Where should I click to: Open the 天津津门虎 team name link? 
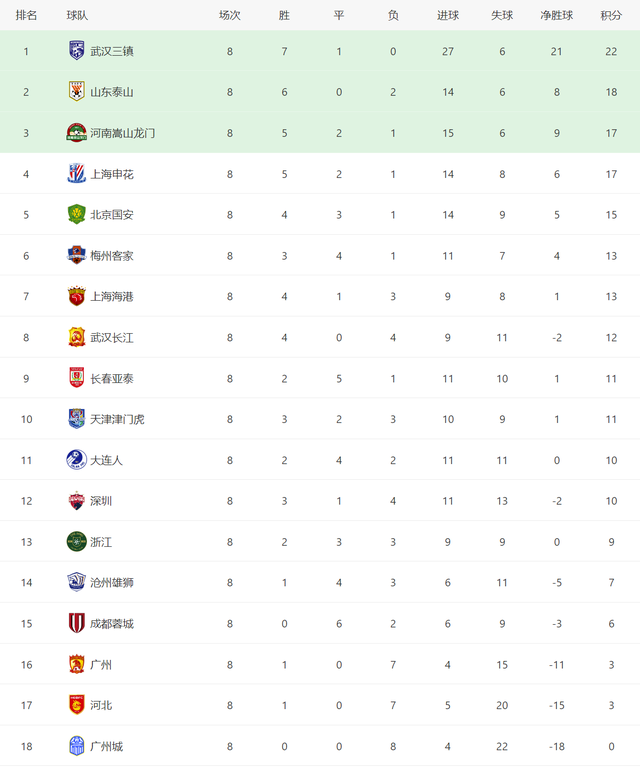[117, 419]
